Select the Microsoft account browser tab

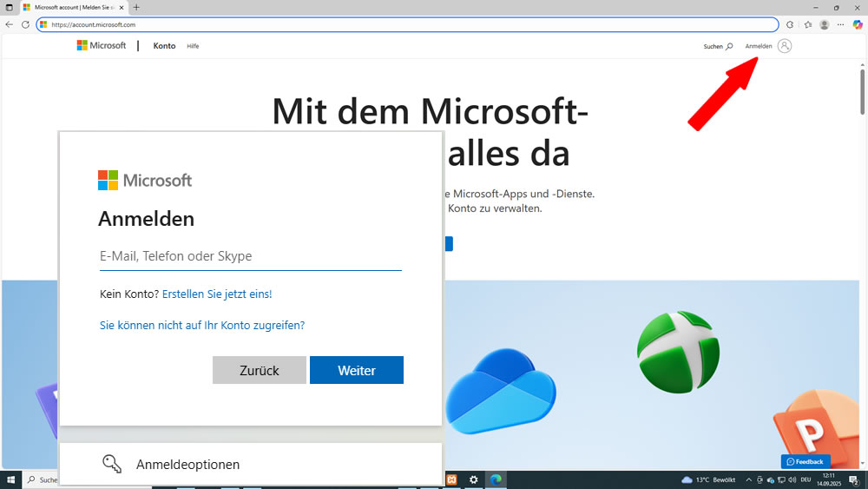click(74, 7)
